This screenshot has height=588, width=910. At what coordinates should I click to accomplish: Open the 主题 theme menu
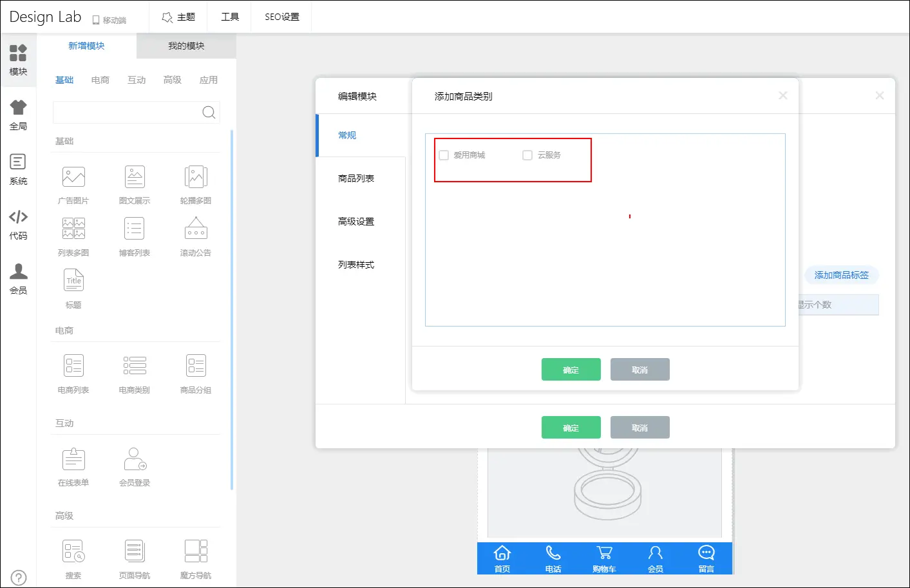pos(178,17)
